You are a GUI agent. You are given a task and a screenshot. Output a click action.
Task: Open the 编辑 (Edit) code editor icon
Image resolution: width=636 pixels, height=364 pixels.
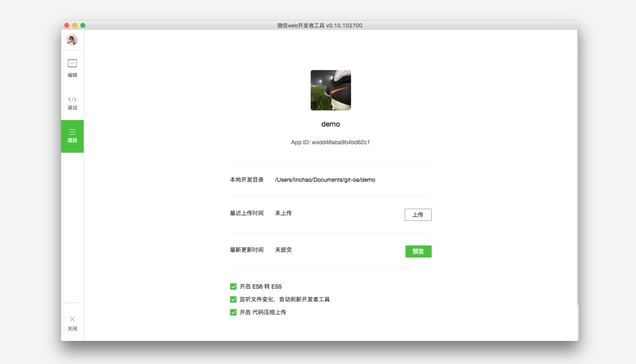72,63
